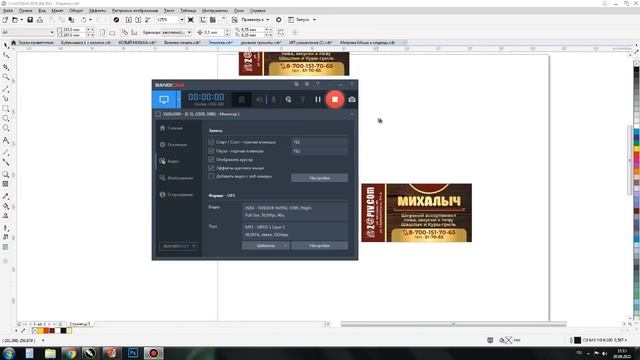This screenshot has height=360, width=640.
Task: Take a screenshot with Bandicam camera icon
Action: point(351,100)
